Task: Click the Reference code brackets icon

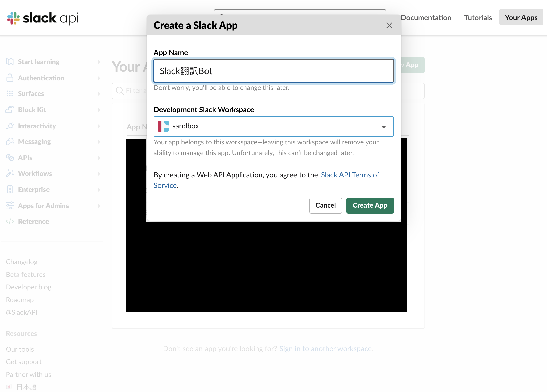Action: click(x=10, y=221)
